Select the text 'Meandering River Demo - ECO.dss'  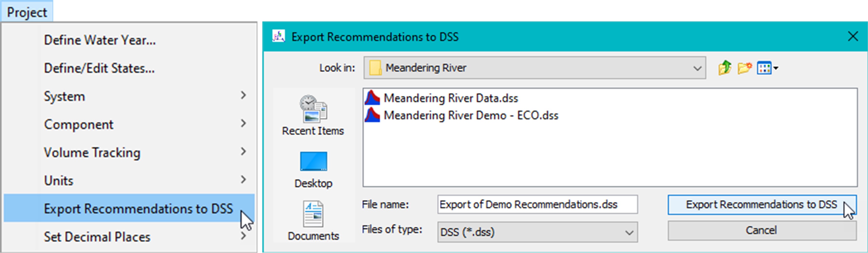click(471, 116)
